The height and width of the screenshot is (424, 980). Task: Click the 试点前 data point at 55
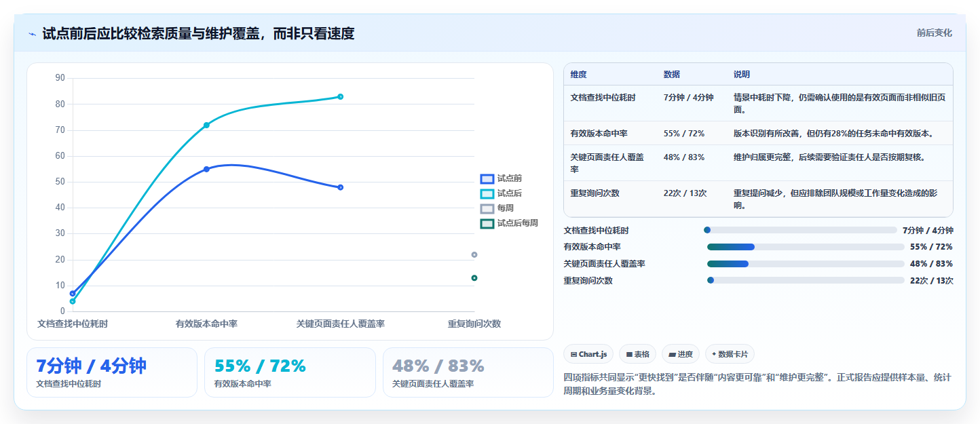(x=206, y=169)
